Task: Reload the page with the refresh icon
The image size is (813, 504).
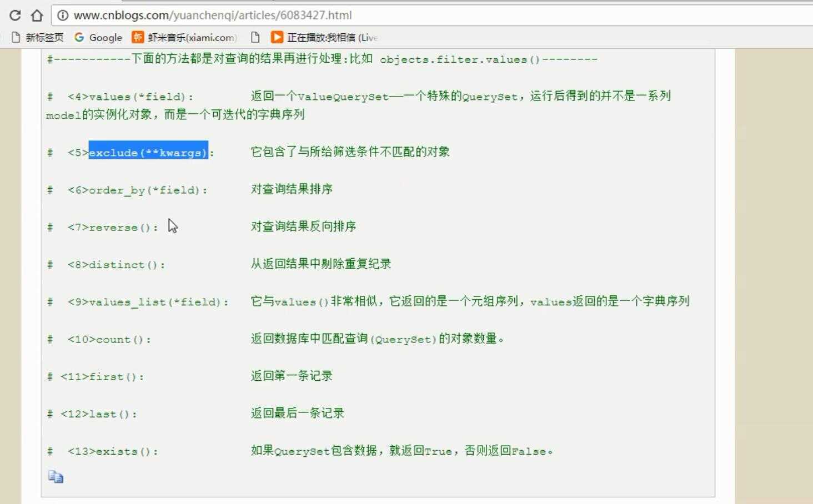Action: coord(15,15)
